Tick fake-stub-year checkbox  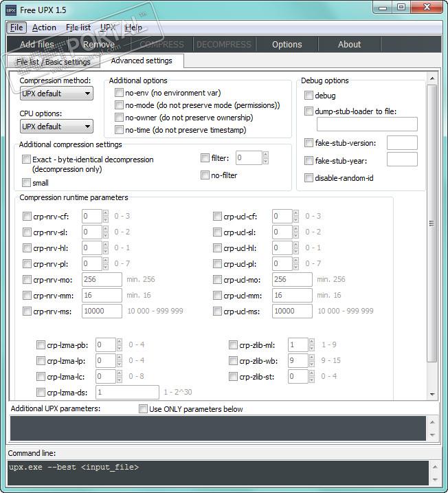coord(309,161)
